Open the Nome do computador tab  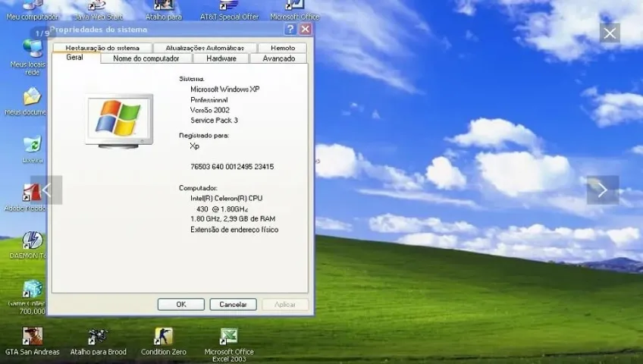pyautogui.click(x=146, y=58)
